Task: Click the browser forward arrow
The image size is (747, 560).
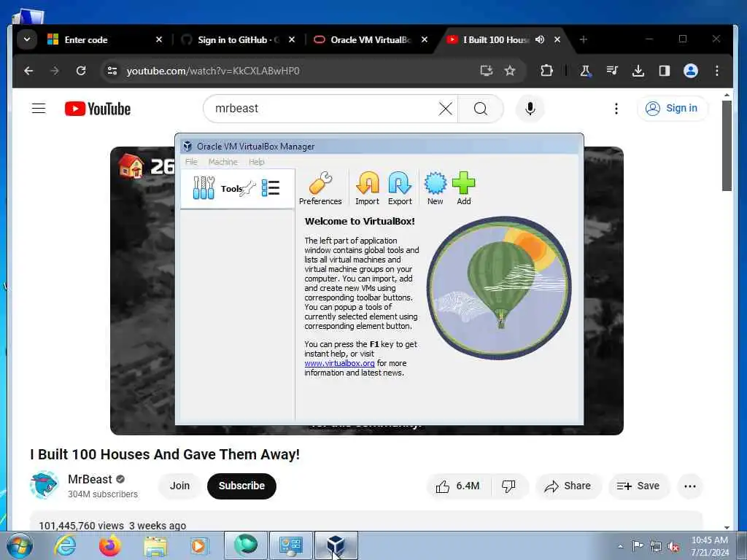Action: coord(55,71)
